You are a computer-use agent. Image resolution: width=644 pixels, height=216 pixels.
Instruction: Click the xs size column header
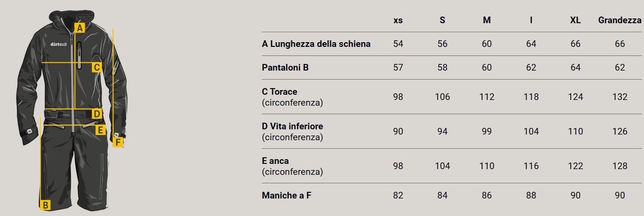(x=398, y=20)
